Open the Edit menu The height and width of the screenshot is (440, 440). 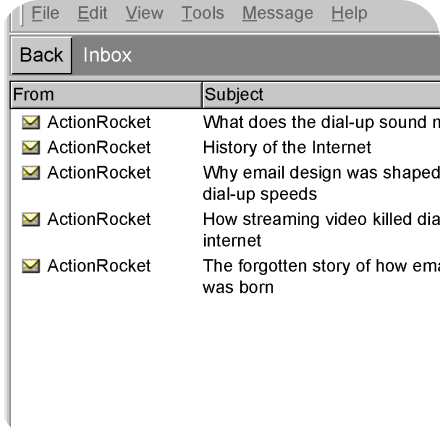pyautogui.click(x=92, y=14)
